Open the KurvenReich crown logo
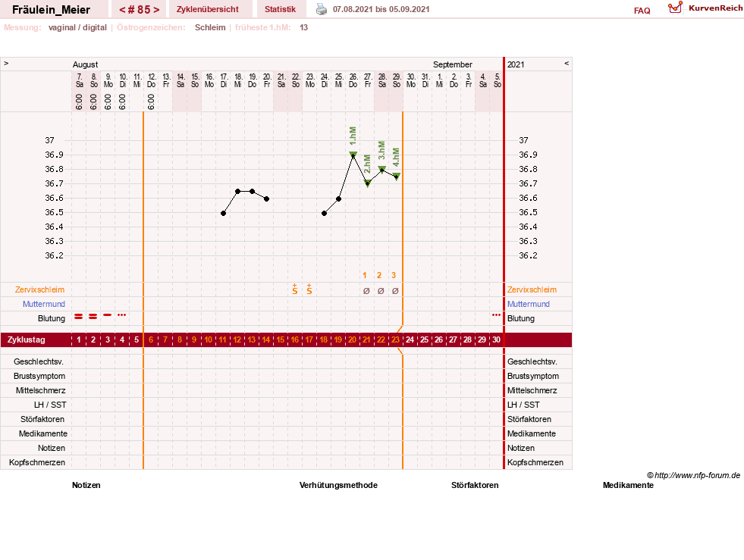 pos(675,8)
